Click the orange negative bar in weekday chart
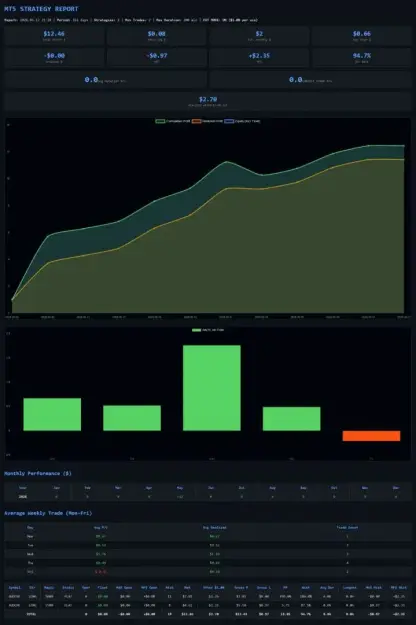Viewport: 416px width, 625px height. tap(371, 436)
